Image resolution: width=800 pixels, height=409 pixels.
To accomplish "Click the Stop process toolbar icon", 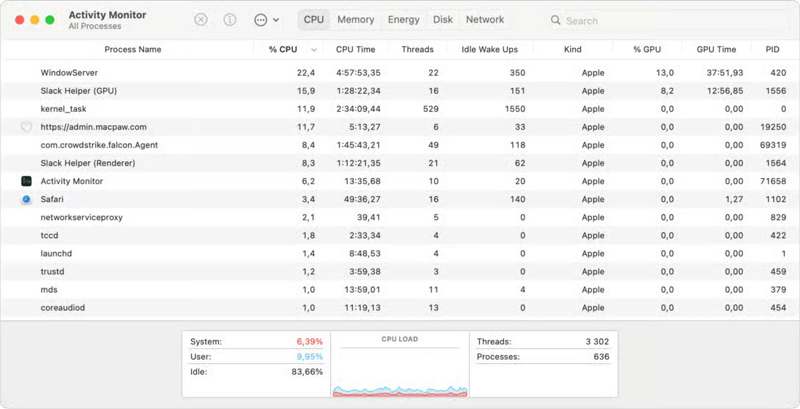I will click(201, 20).
